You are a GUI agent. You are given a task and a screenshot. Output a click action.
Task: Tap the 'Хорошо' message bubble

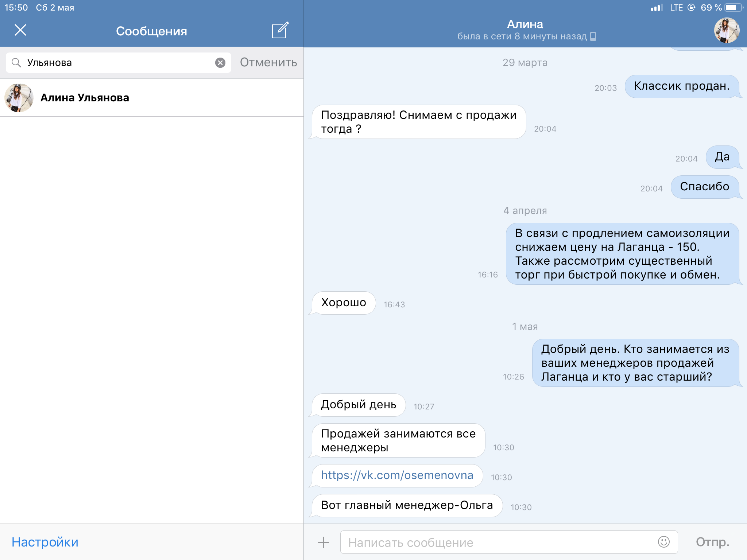[x=343, y=303]
